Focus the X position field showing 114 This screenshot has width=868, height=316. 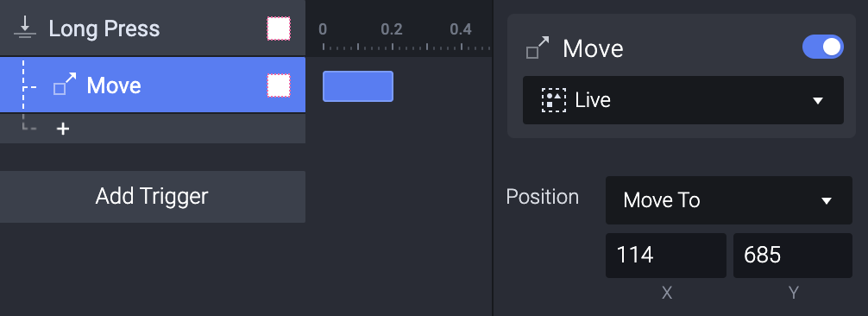click(x=665, y=255)
